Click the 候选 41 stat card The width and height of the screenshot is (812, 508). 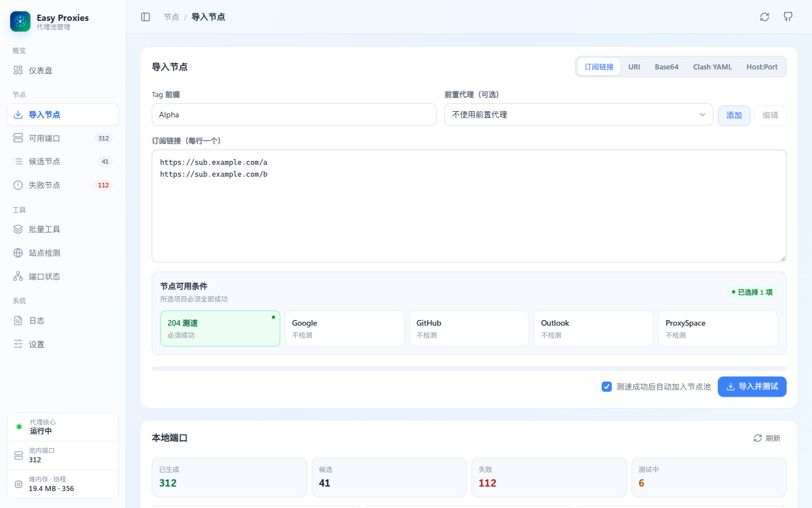389,478
